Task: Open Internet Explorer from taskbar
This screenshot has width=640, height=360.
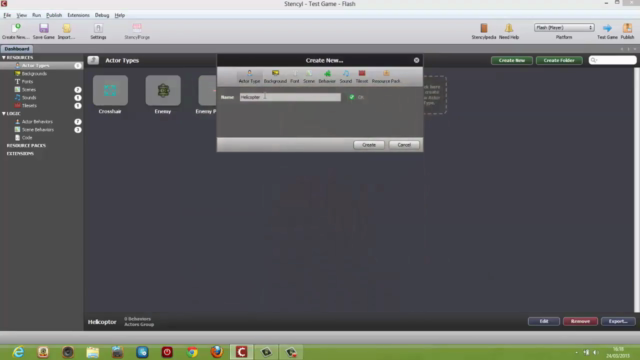Action: point(18,352)
